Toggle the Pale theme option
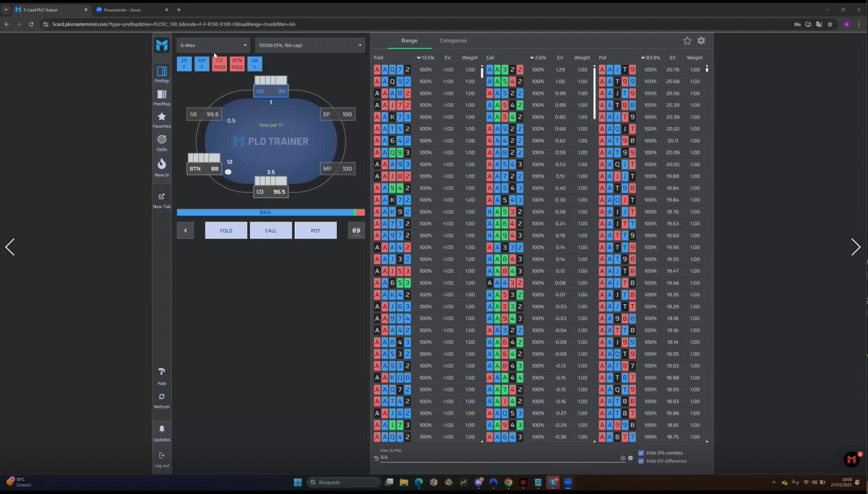Screen dimensions: 868x494 coord(162,376)
